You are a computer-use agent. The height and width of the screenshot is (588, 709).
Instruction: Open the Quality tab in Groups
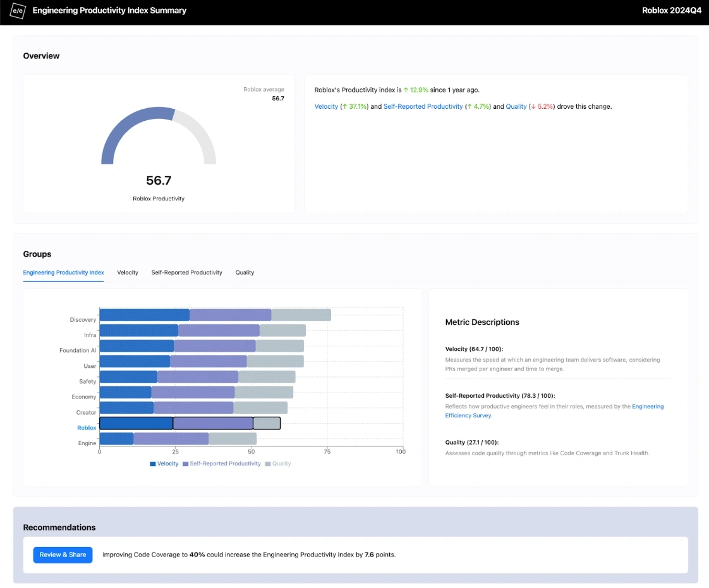[x=245, y=273]
